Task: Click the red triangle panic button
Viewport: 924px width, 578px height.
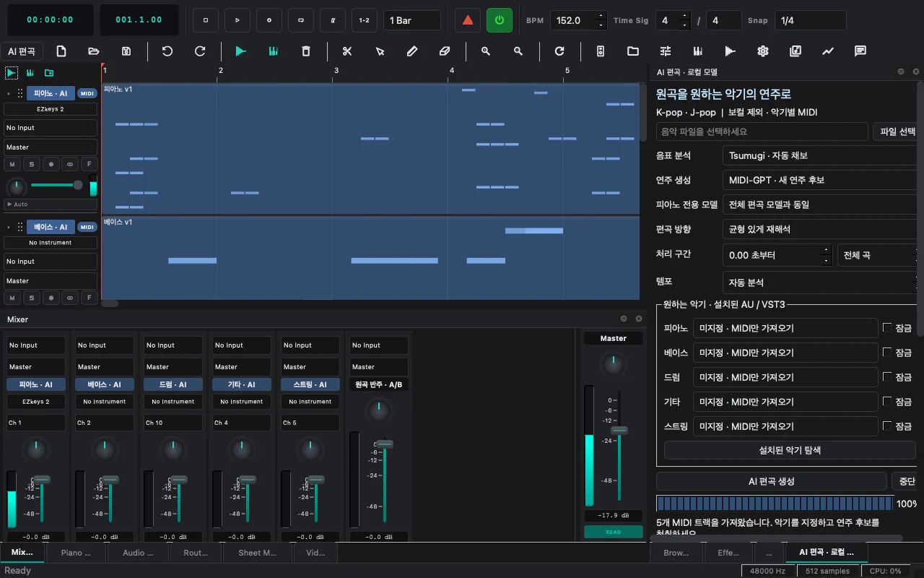Action: [x=468, y=20]
